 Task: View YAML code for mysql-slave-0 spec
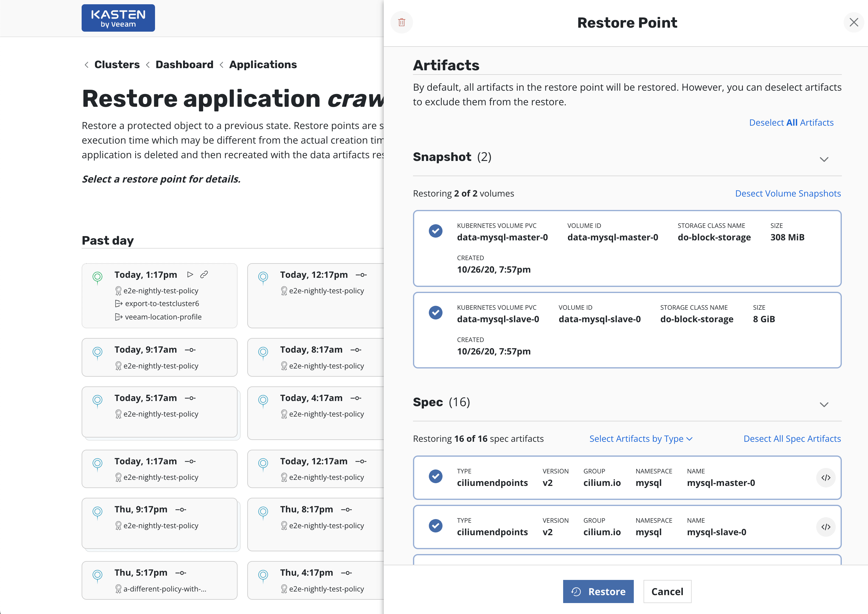point(826,527)
